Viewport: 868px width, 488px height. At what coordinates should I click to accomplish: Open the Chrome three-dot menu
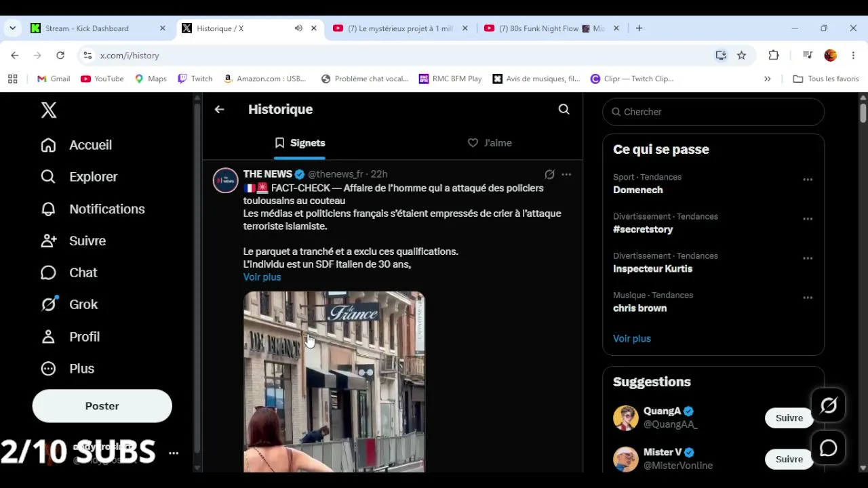[852, 56]
